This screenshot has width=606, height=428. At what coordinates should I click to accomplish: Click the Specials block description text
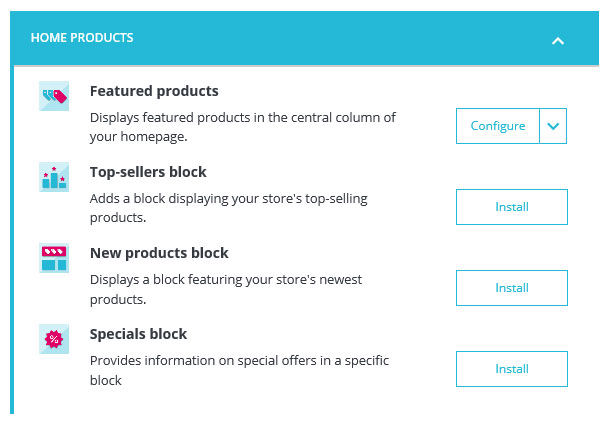(x=239, y=370)
